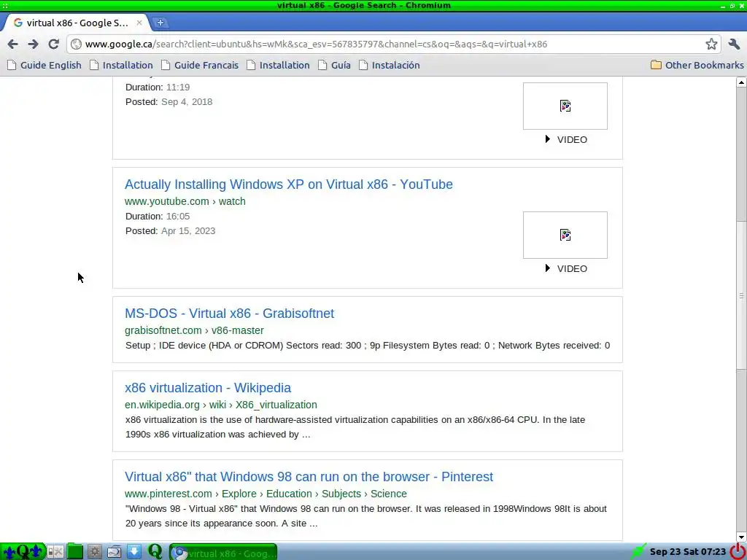Open the Guía bookmark
747x560 pixels.
[335, 65]
